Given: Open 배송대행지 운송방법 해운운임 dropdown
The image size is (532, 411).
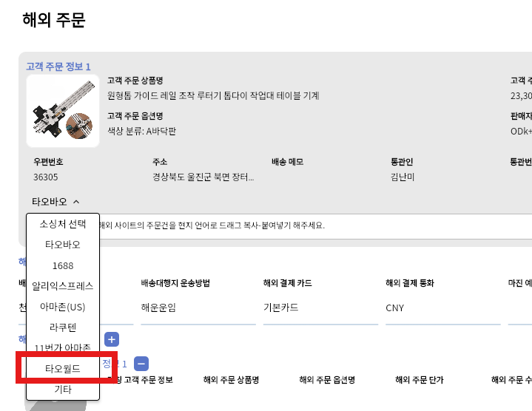Looking at the screenshot, I should (196, 308).
